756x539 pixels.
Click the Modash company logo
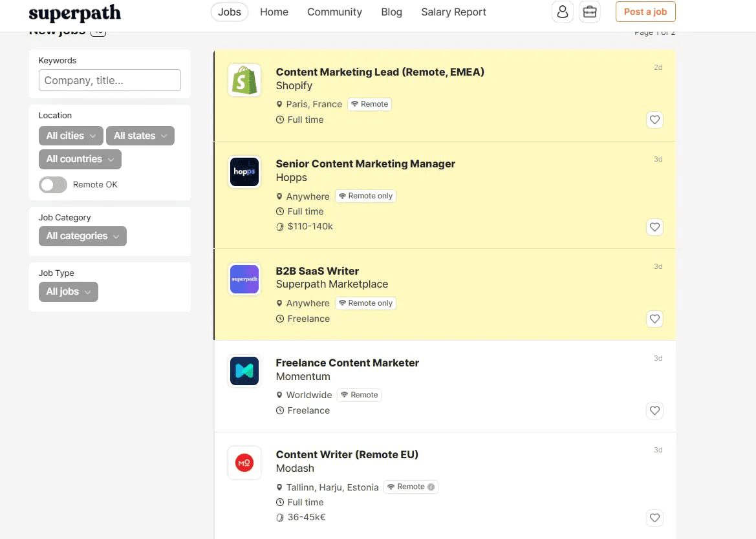pos(244,463)
